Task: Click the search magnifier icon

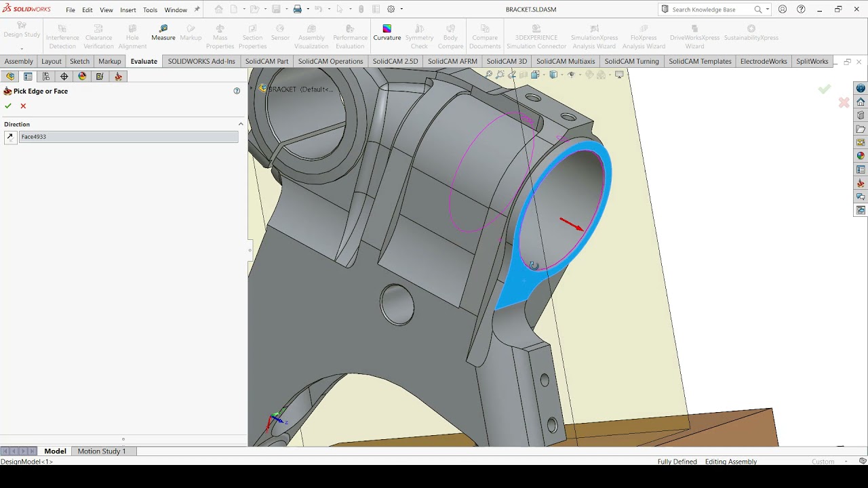Action: pyautogui.click(x=758, y=9)
